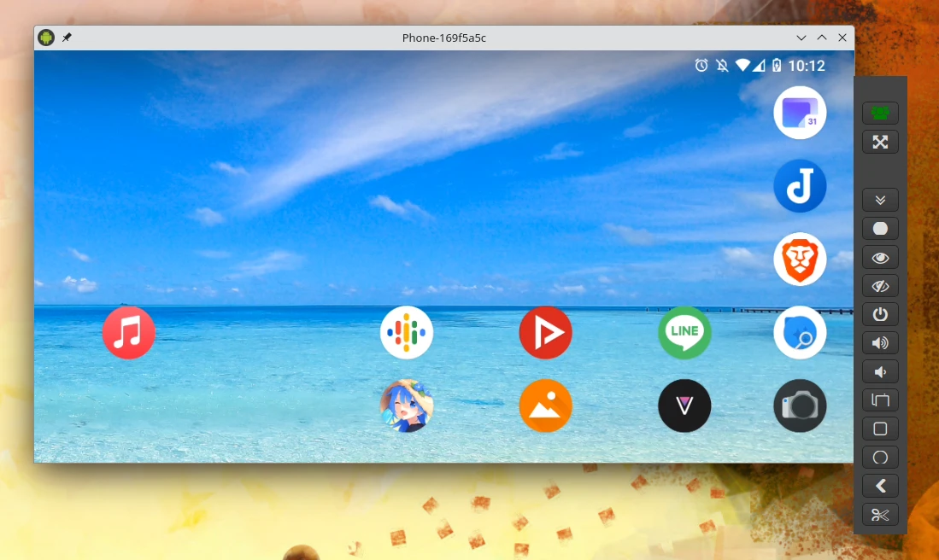939x560 pixels.
Task: Click the battery charging status icon
Action: 777,65
